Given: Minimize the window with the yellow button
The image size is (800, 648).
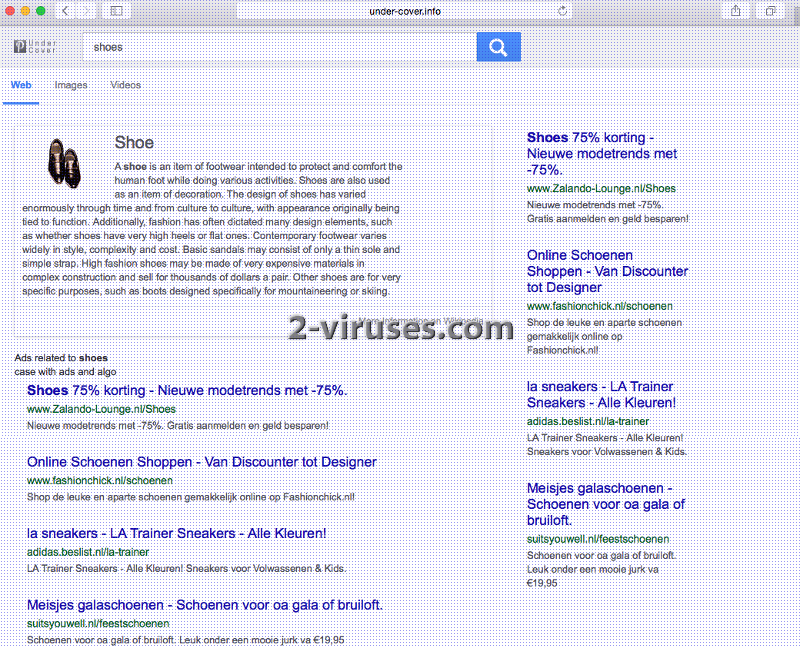Looking at the screenshot, I should pos(25,11).
